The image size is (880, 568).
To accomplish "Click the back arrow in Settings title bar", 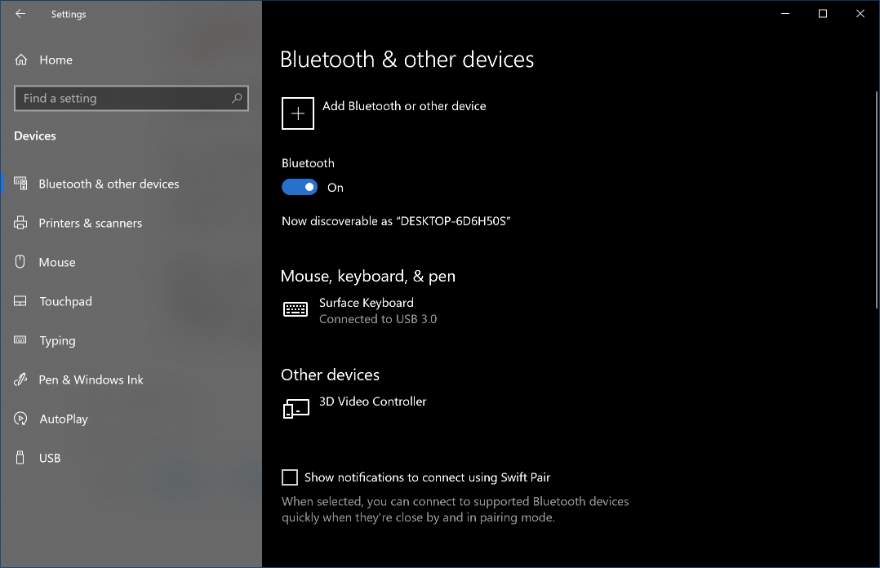I will [20, 14].
